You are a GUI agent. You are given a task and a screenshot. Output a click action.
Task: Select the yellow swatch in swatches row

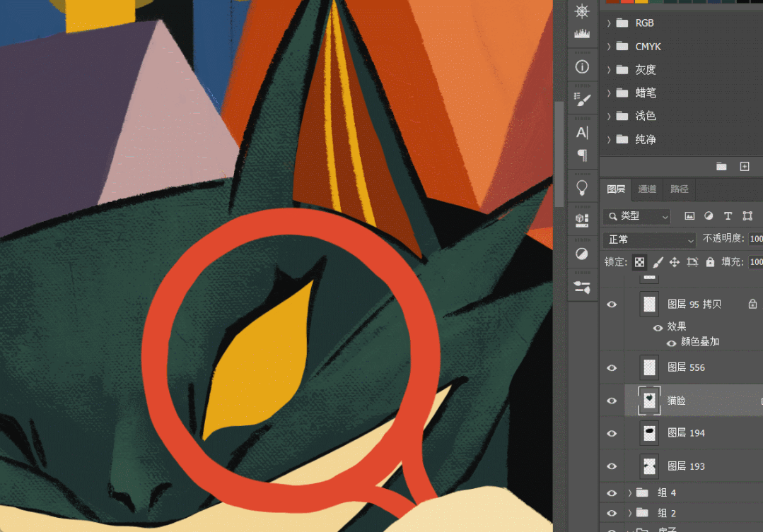pos(642,1)
